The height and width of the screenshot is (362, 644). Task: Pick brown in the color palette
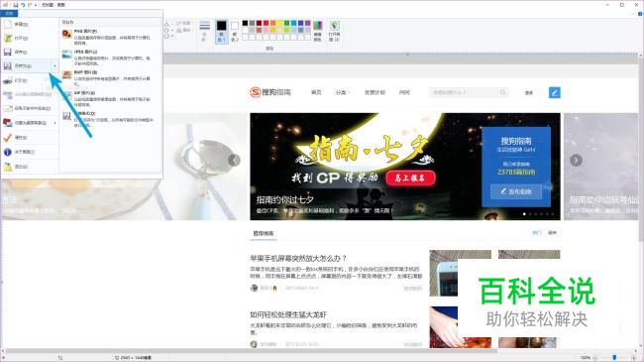click(x=260, y=30)
